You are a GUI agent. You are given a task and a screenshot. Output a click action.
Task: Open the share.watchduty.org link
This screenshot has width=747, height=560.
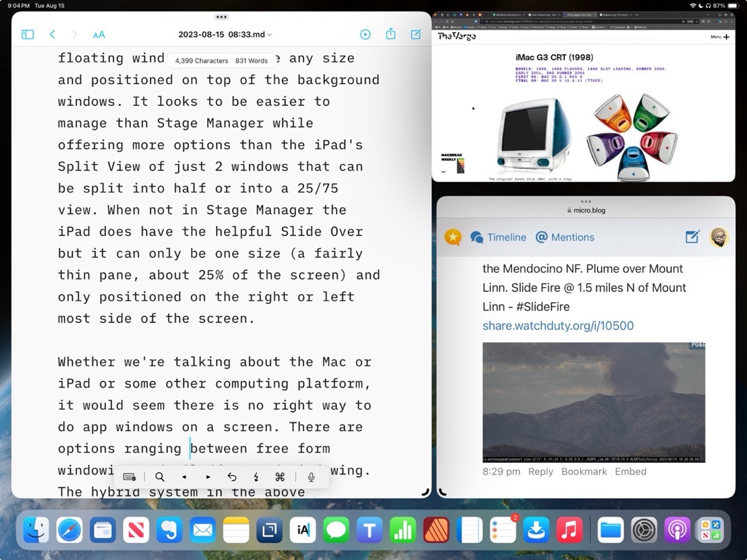tap(558, 326)
